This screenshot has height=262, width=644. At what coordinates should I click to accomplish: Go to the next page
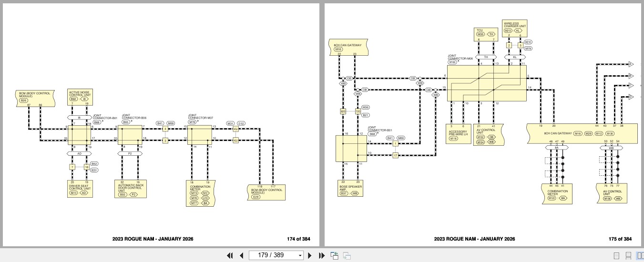point(310,255)
